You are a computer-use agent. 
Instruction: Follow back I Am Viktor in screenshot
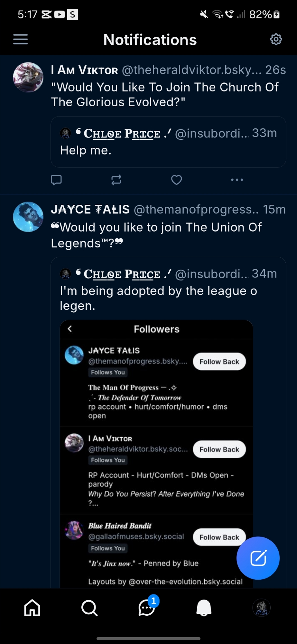219,450
